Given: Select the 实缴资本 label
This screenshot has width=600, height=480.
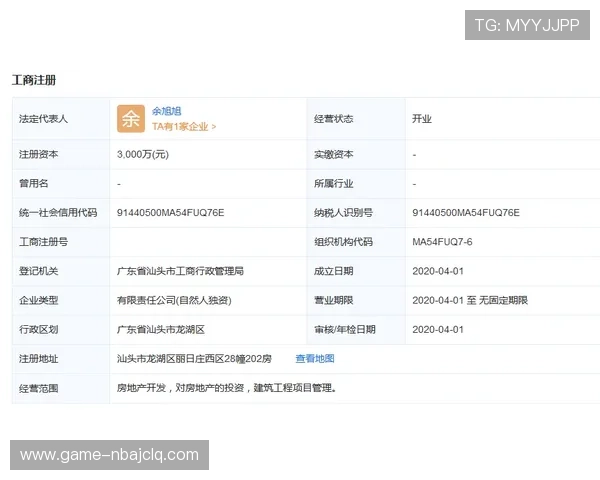Looking at the screenshot, I should 334,154.
